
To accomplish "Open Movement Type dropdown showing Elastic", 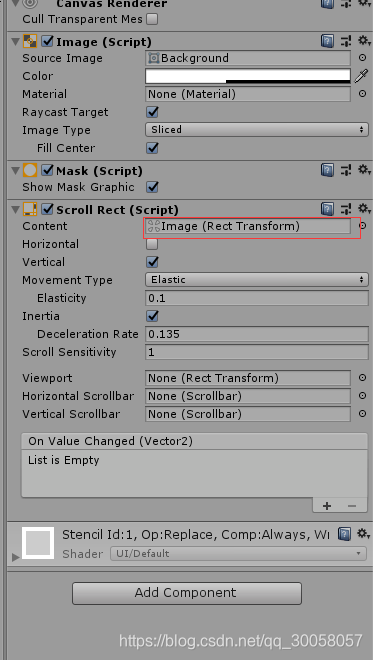I will (257, 279).
